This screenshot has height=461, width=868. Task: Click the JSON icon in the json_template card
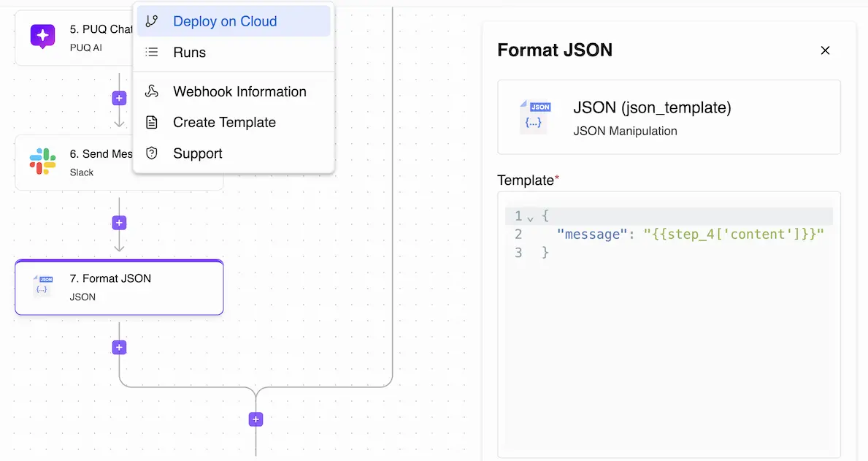pos(535,117)
